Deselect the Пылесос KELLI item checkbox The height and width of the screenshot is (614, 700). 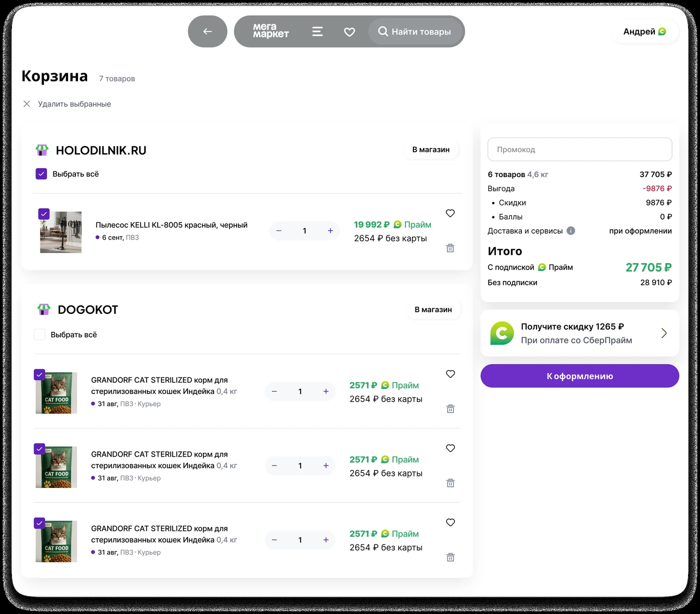[44, 214]
